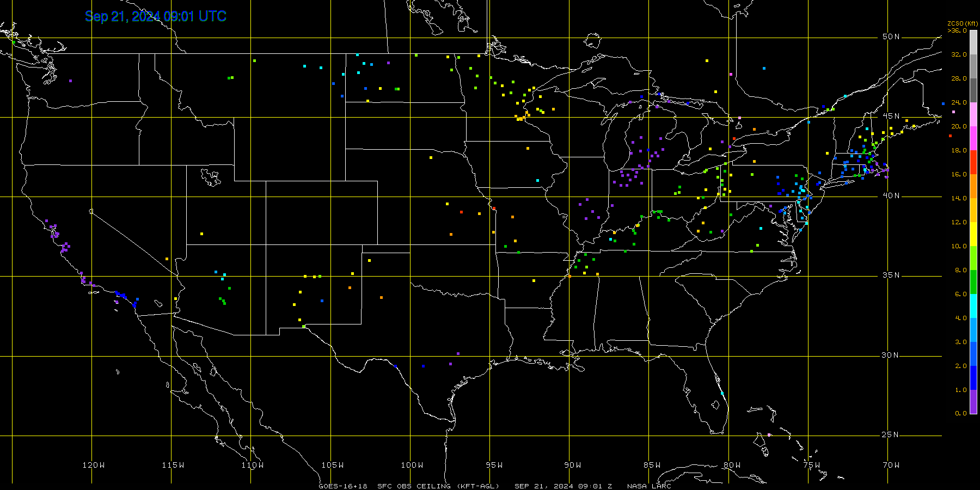Click the 'Sep 21, 2024 09:01 UTC' timestamp title
Screen dimensions: 980x490
[x=156, y=16]
